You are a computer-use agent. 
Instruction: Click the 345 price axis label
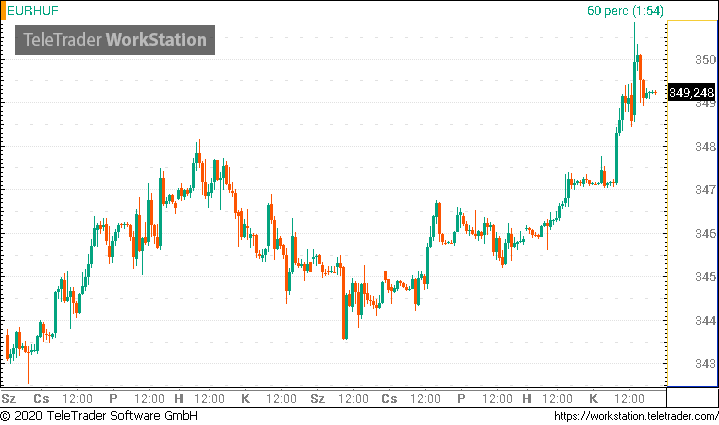(705, 276)
